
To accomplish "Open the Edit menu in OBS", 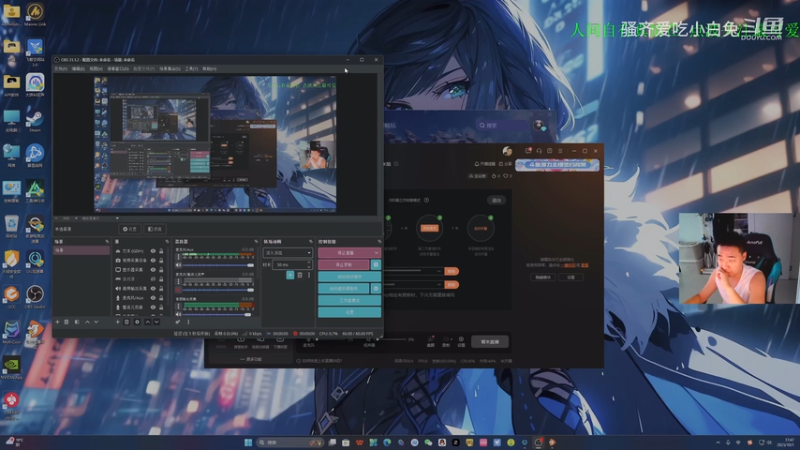I will pyautogui.click(x=78, y=68).
